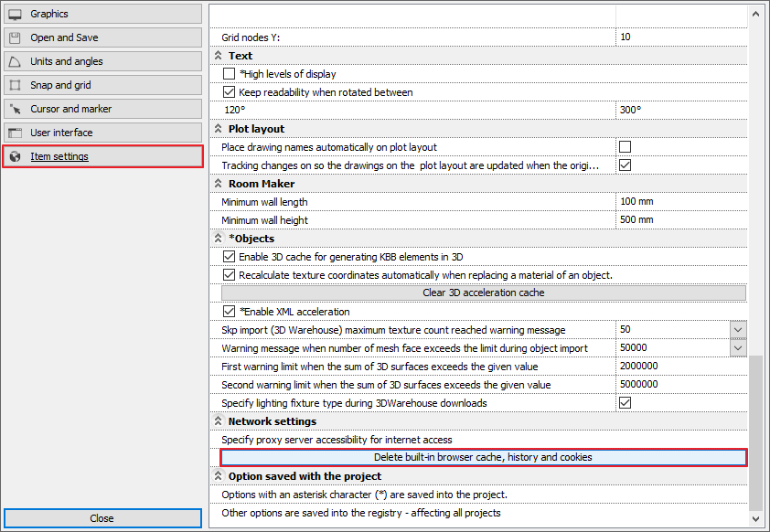
Task: Click the "Options with an asterisk character" note
Action: (x=364, y=495)
